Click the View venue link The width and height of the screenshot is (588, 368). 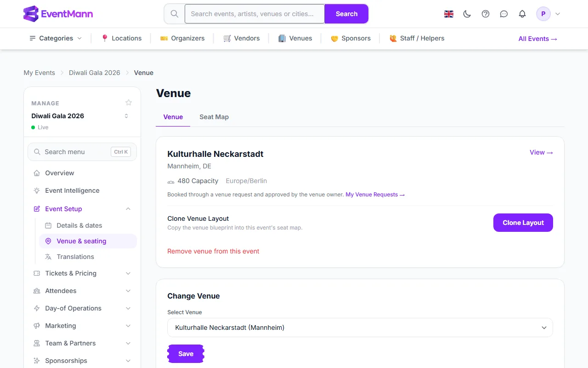(541, 152)
